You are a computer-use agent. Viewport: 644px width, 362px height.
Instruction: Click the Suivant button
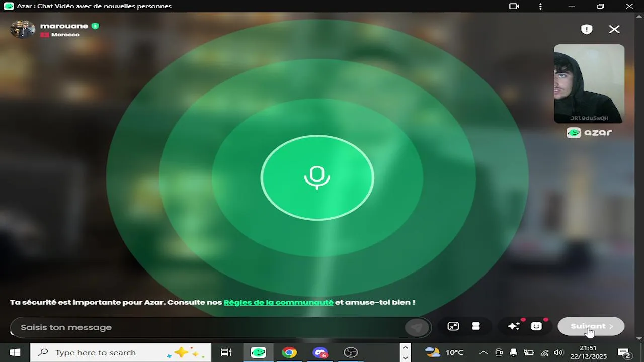(x=591, y=326)
